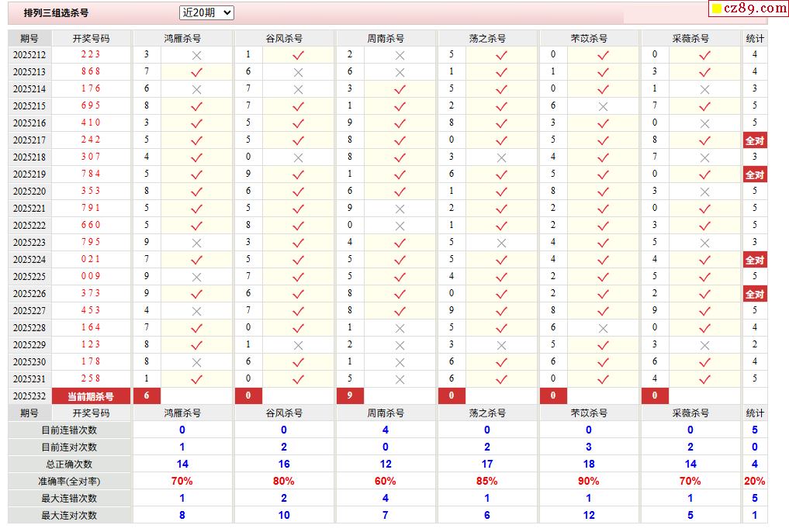Click 芣苡 cross mark in row 2025228
789x532 pixels.
[x=604, y=328]
